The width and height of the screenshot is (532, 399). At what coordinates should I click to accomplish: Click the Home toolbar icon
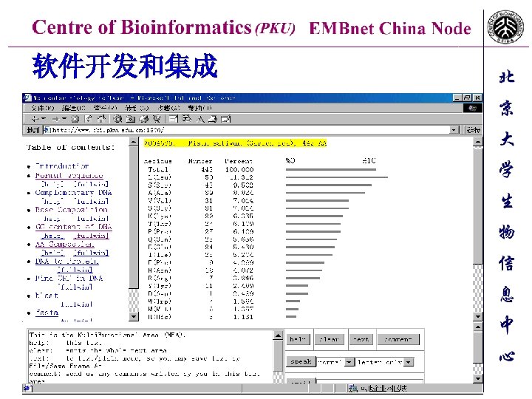point(101,119)
